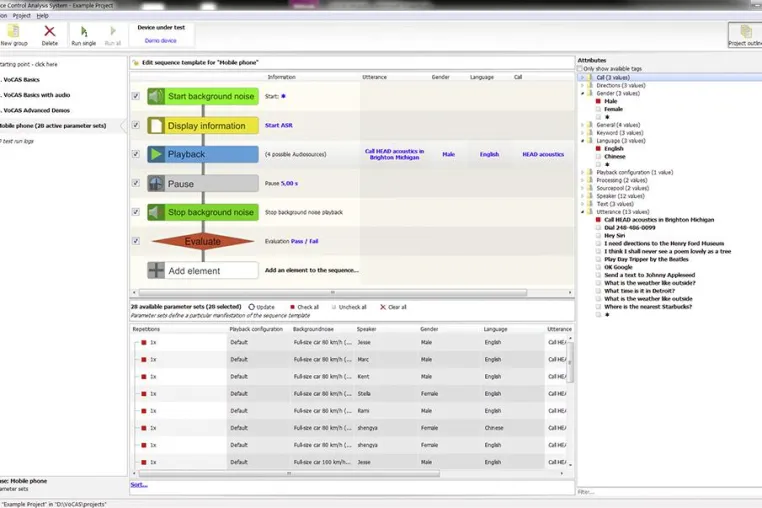Image resolution: width=762 pixels, height=508 pixels.
Task: Select the Start background noise speaker element
Action: 203,96
